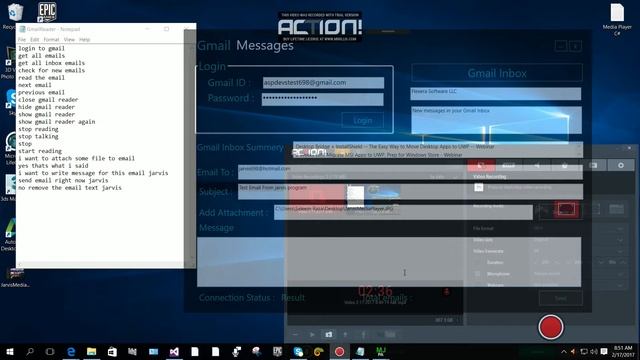Click the Gmail ID input field
The height and width of the screenshot is (360, 640).
[323, 82]
